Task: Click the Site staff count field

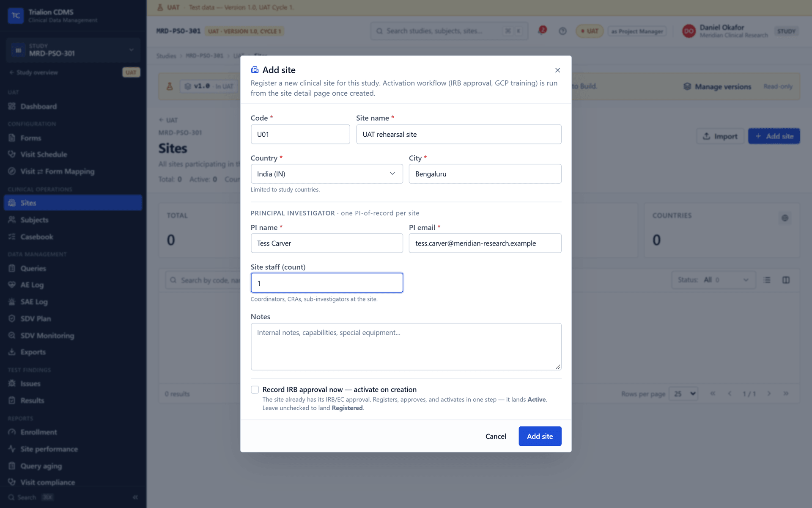Action: click(326, 283)
